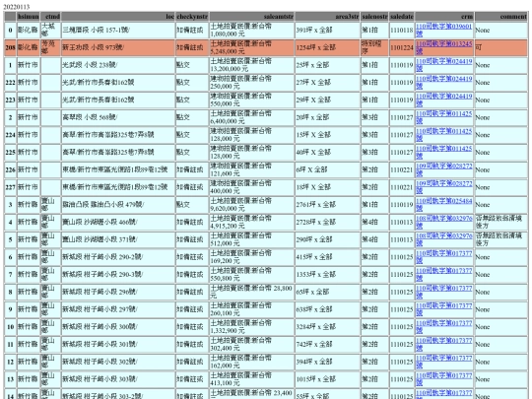Viewport: 532px width, 399px height.
Task: Select the comment cell 可 in row 208
Action: 501,47
